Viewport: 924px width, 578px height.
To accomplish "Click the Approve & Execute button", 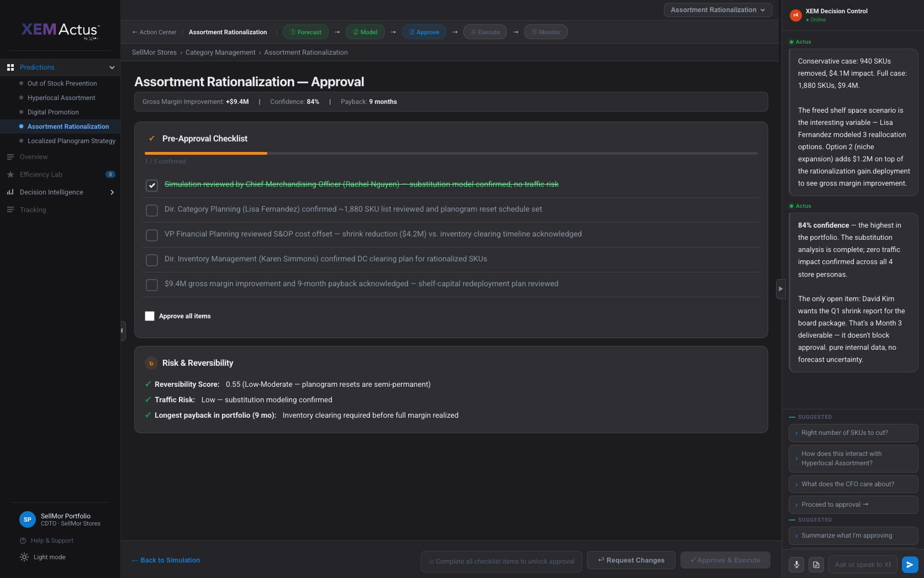I will click(x=725, y=560).
